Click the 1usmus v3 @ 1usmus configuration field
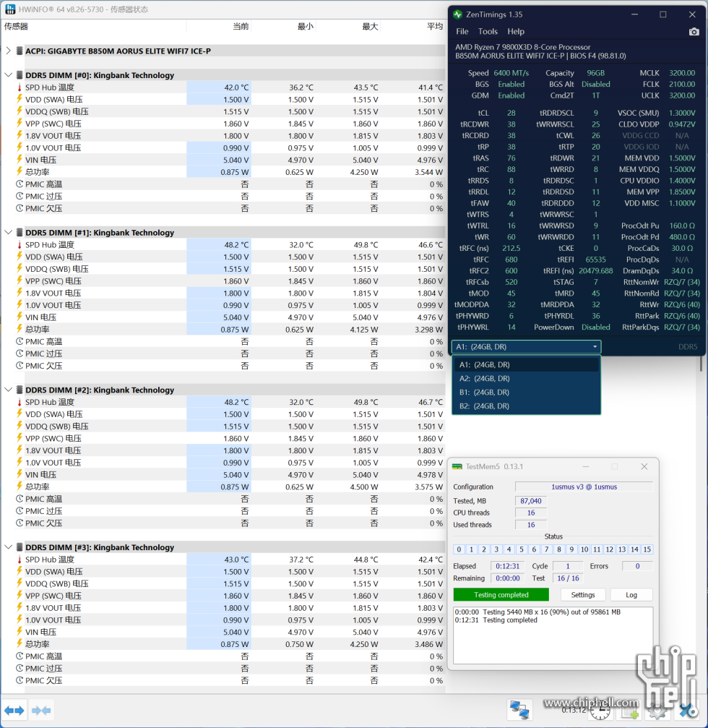Screen dimensions: 708x728 (x=584, y=487)
